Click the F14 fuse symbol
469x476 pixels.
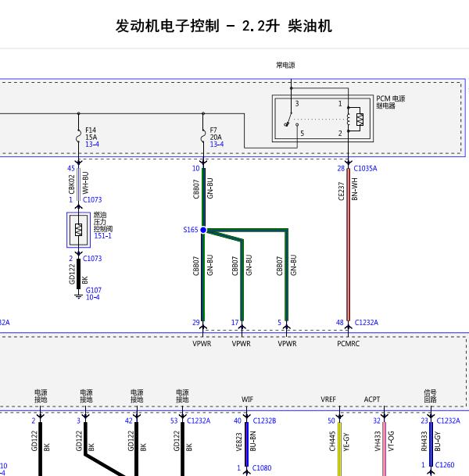79,136
